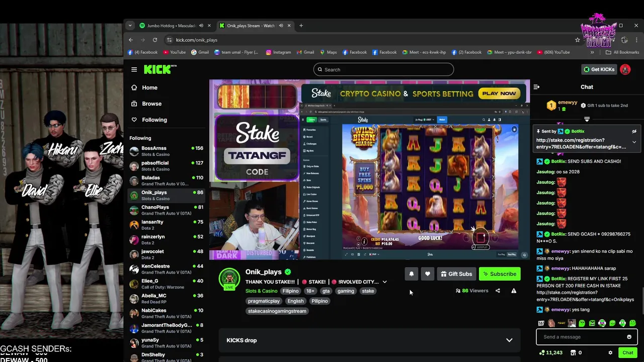
Task: Reload the page
Action: [155, 40]
